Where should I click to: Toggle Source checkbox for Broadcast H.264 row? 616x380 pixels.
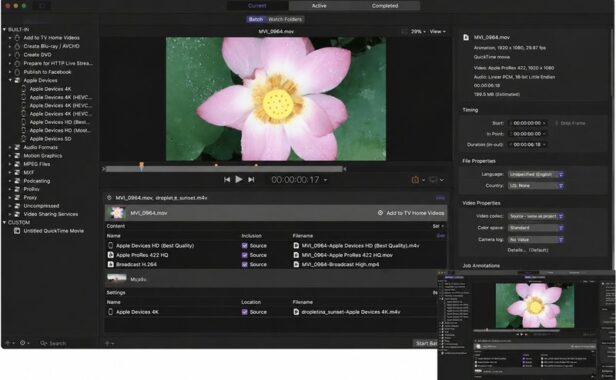(x=244, y=264)
